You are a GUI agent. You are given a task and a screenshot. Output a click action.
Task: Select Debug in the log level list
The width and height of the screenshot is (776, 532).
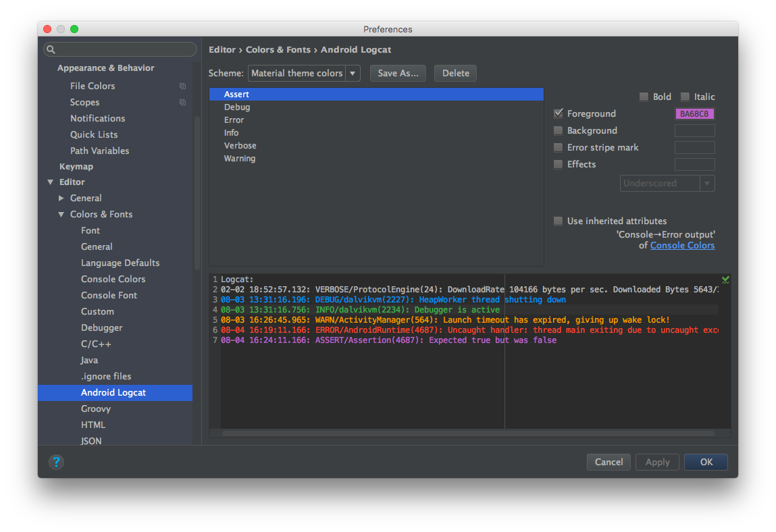[237, 107]
